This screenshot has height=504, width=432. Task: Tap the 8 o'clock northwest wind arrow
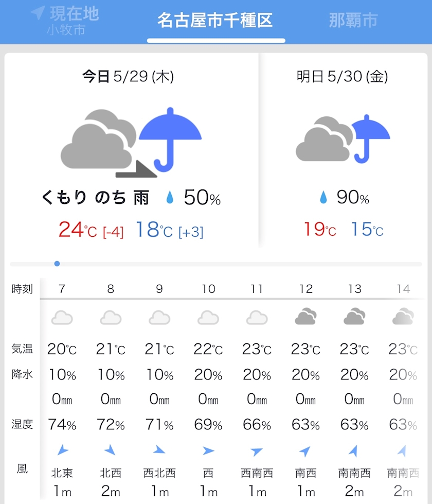point(111,451)
